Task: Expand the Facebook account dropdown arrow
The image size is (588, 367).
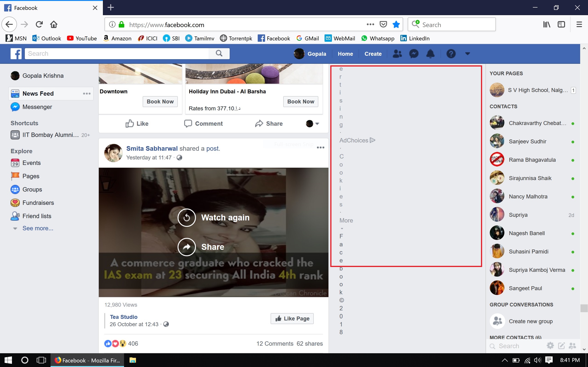Action: (467, 54)
